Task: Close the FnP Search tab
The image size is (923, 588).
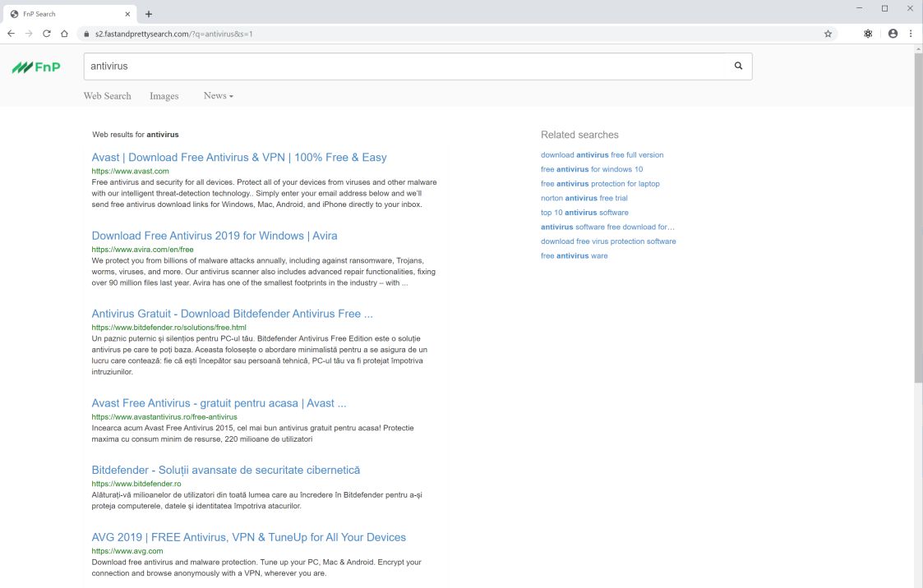Action: click(127, 13)
